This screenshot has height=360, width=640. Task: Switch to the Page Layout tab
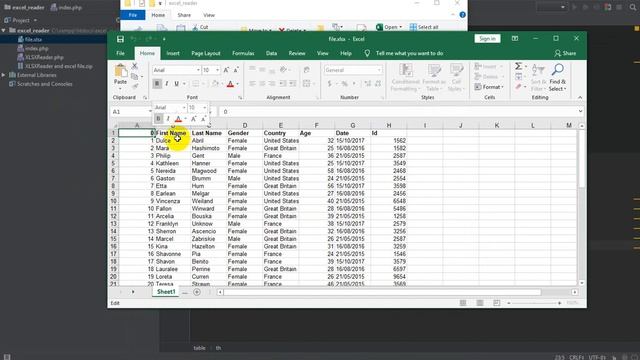[206, 53]
